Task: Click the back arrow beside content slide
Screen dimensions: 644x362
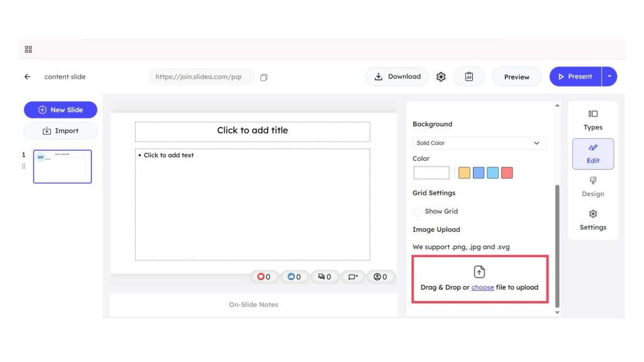Action: (26, 76)
